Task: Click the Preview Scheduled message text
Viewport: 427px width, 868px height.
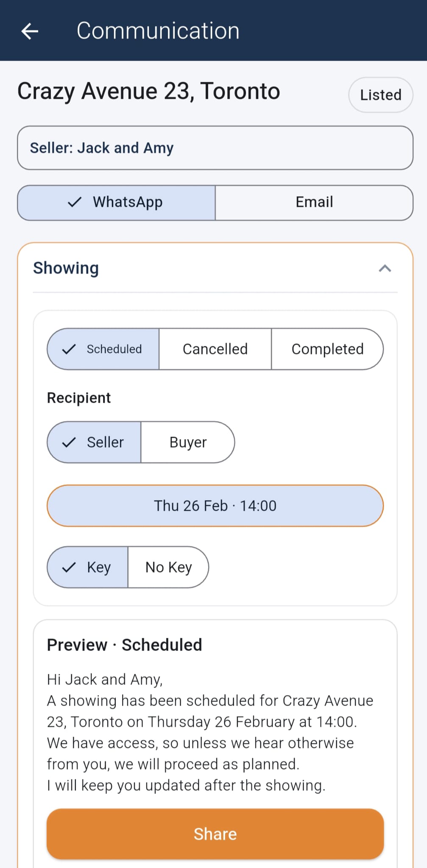Action: pos(124,644)
